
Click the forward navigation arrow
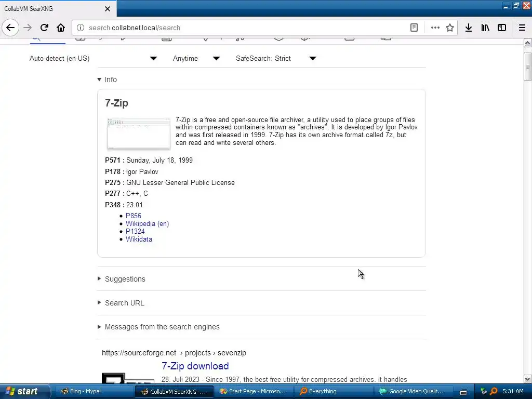click(x=28, y=28)
